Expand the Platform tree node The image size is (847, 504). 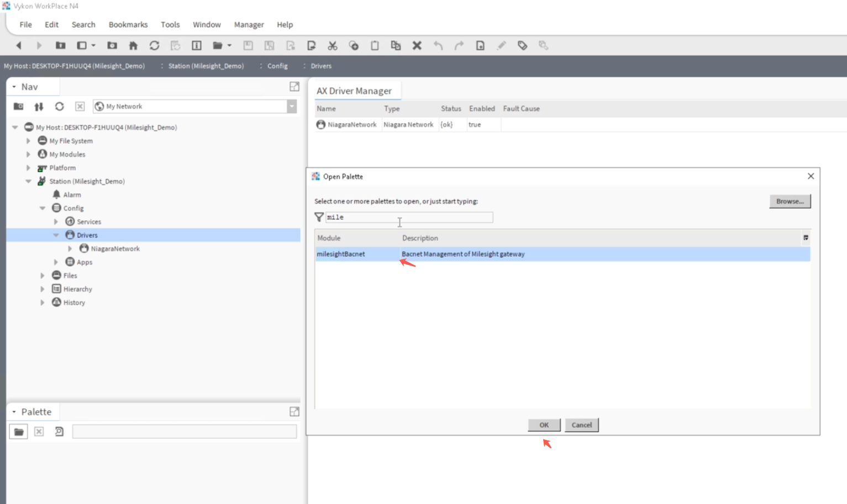(x=29, y=168)
